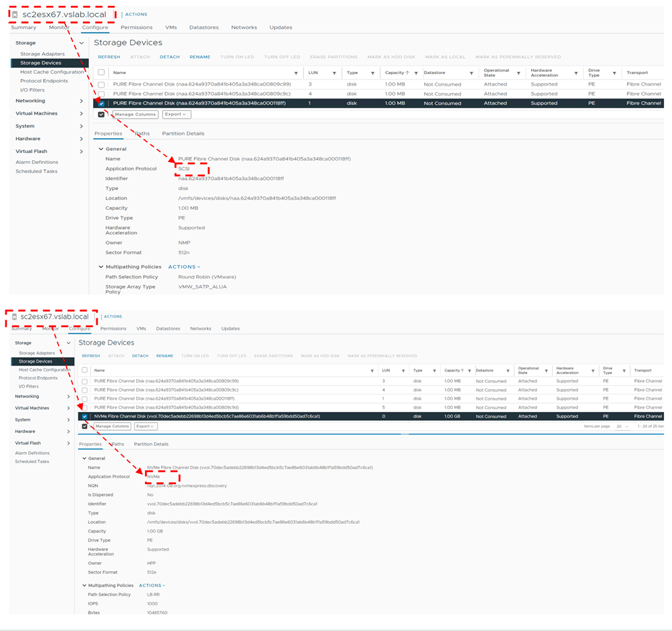The image size is (672, 631).
Task: Click Hardware Acceleration filter icon, upper screenshot
Action: [x=576, y=73]
